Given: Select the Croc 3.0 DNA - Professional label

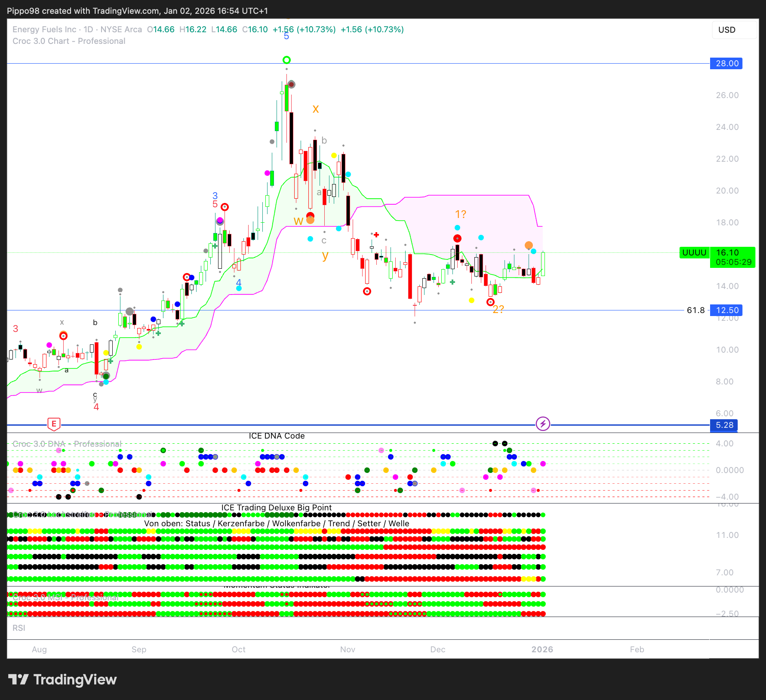Looking at the screenshot, I should 67,444.
